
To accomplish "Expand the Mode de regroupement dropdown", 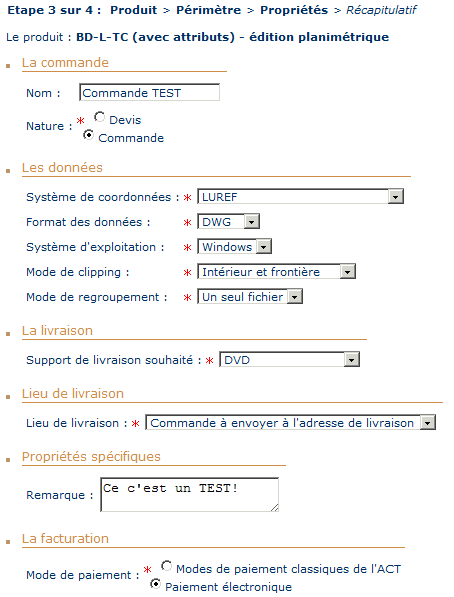I will pyautogui.click(x=250, y=296).
